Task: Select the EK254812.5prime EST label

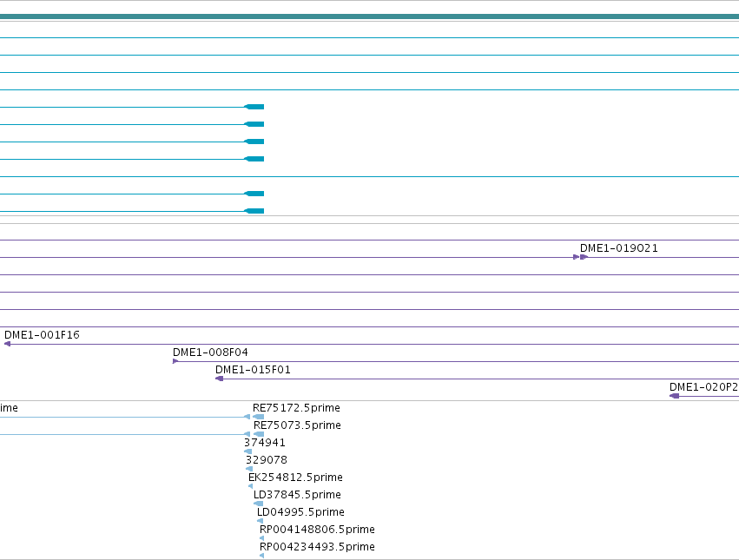Action: [295, 477]
